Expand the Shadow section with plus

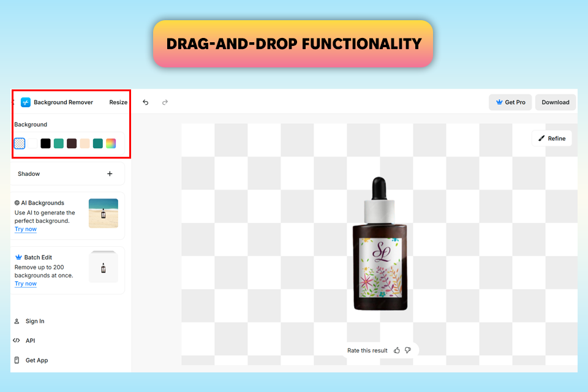(110, 174)
